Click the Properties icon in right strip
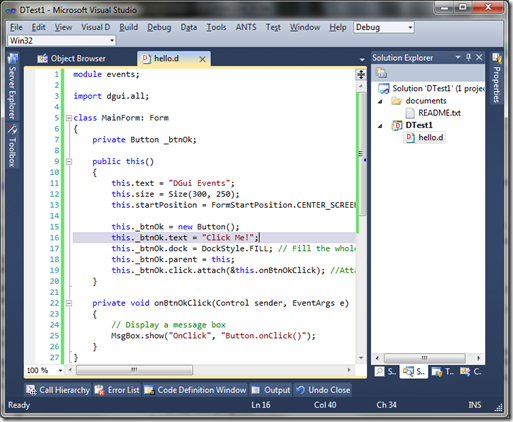Image resolution: width=513 pixels, height=422 pixels. (x=497, y=59)
